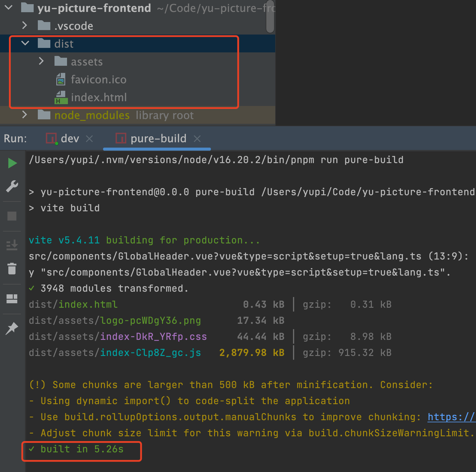Switch to the dev run tab
This screenshot has width=476, height=472.
click(70, 139)
